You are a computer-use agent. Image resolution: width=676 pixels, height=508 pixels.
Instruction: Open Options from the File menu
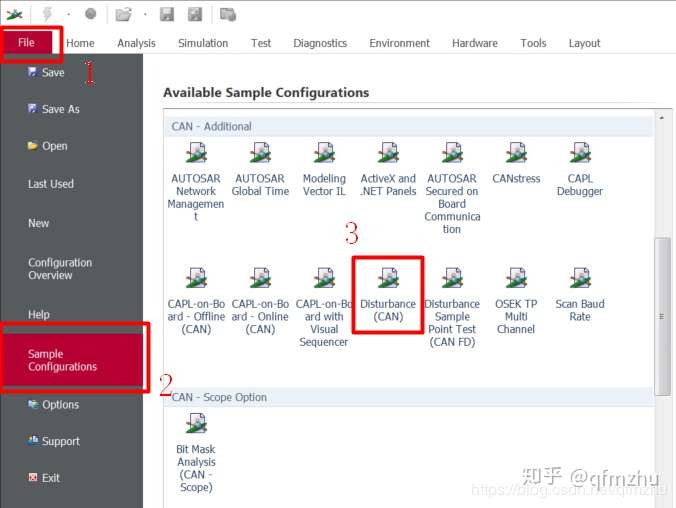click(x=53, y=405)
